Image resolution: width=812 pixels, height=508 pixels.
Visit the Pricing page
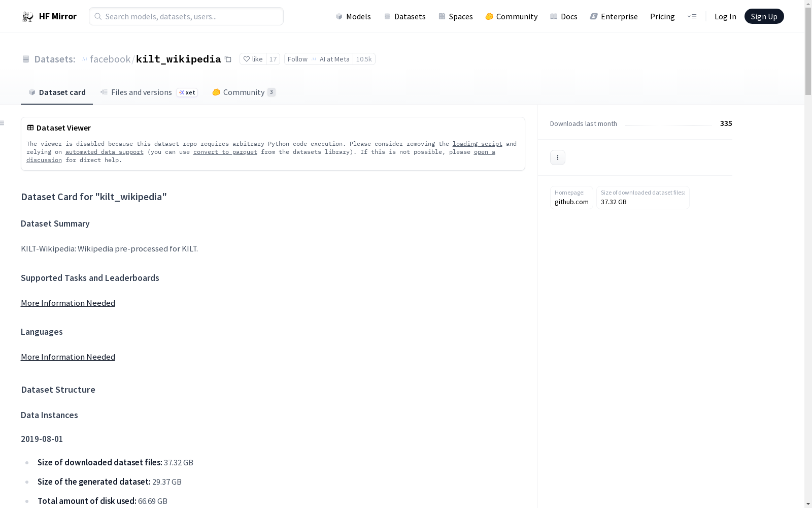tap(662, 16)
